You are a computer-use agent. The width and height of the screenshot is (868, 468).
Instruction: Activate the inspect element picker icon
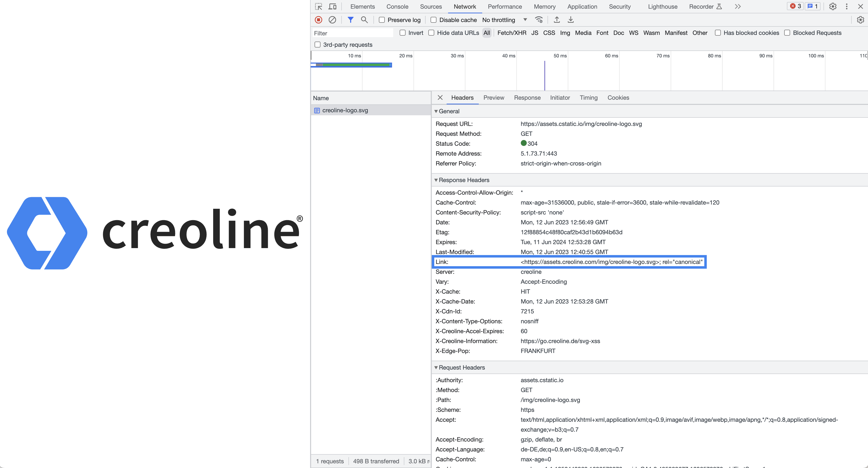[x=319, y=6]
